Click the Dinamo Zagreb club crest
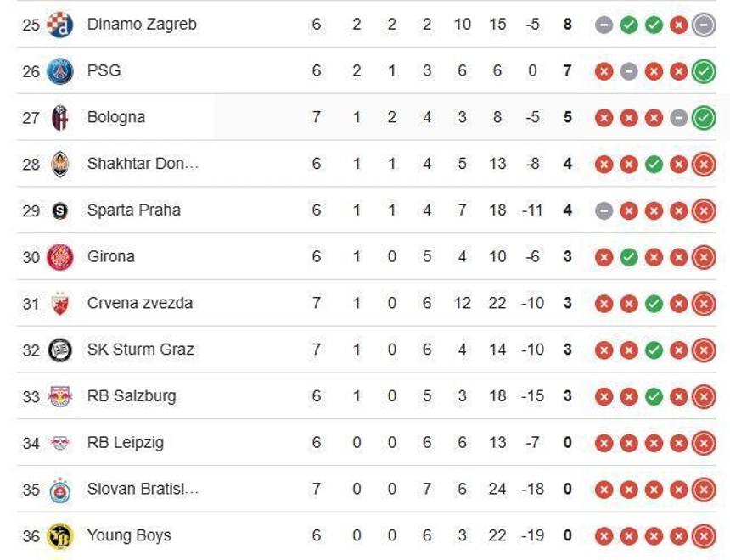730x560 pixels. (60, 25)
